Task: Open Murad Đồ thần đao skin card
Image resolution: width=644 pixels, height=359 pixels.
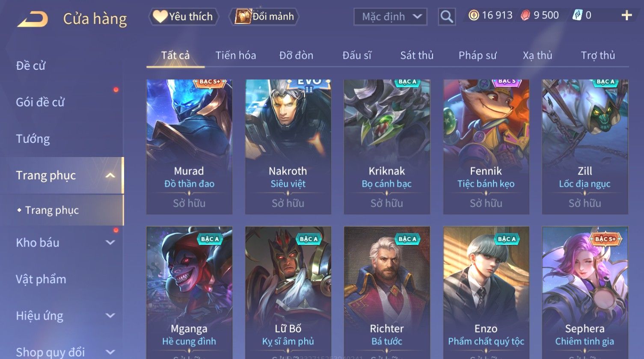Action: click(x=189, y=147)
